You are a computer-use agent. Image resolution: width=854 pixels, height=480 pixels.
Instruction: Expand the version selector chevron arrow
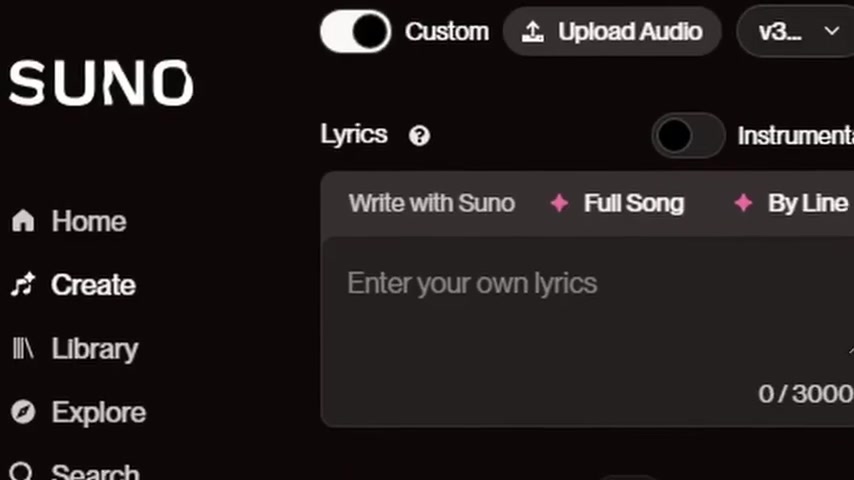[832, 32]
